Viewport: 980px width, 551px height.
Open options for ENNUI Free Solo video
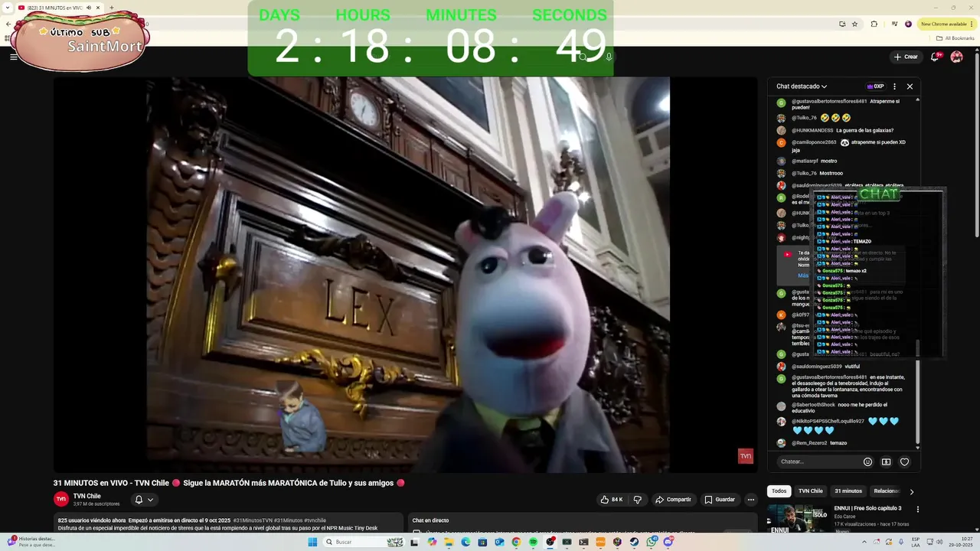tap(918, 509)
